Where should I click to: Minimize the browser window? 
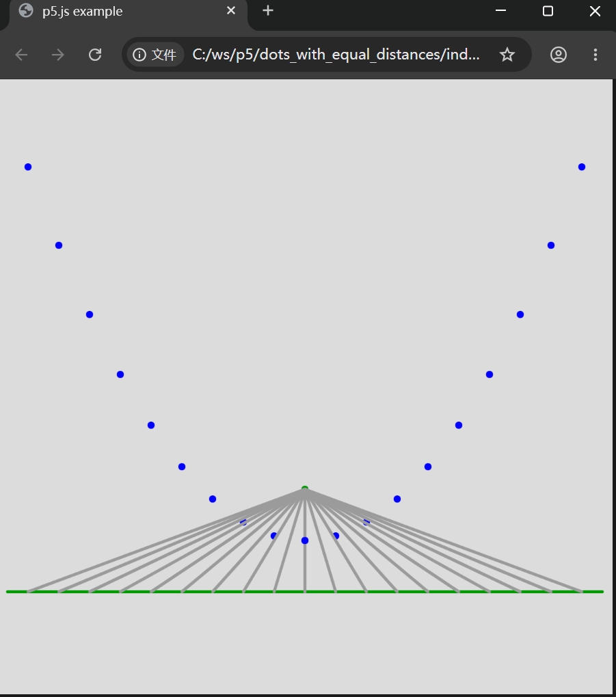(501, 11)
